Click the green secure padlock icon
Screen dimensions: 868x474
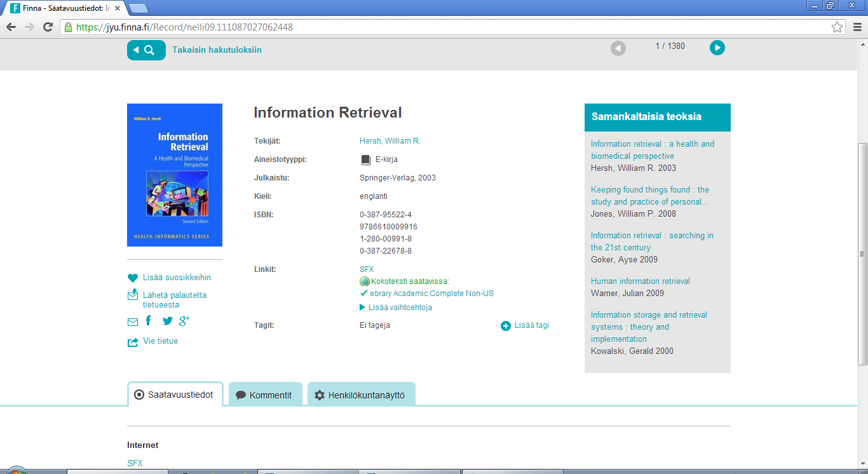(68, 27)
